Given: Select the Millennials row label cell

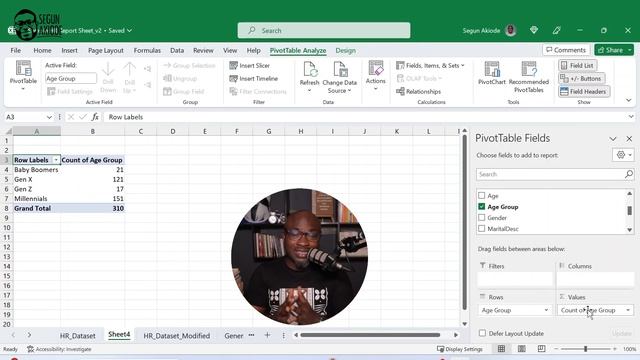Looking at the screenshot, I should point(37,198).
